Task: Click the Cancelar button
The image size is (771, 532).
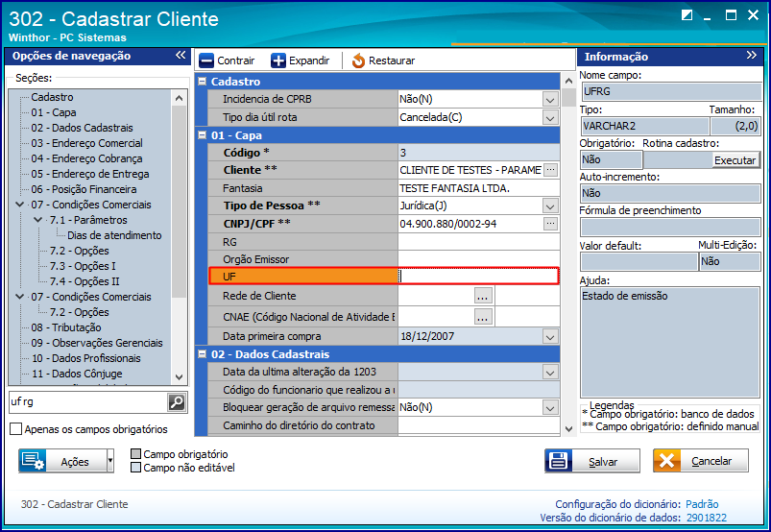Action: [x=701, y=461]
